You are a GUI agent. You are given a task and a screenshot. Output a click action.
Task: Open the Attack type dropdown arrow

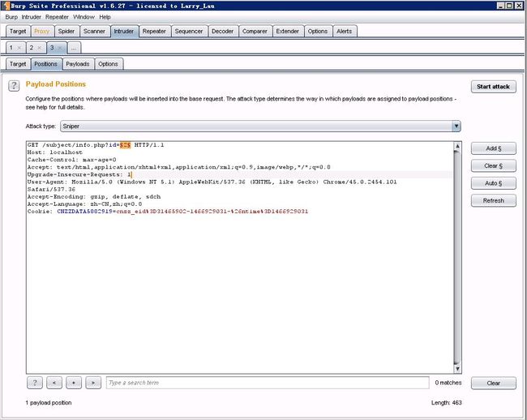[456, 126]
